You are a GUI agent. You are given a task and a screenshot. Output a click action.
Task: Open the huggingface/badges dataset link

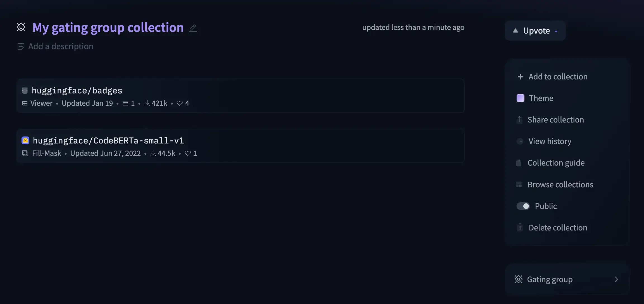[x=77, y=90]
